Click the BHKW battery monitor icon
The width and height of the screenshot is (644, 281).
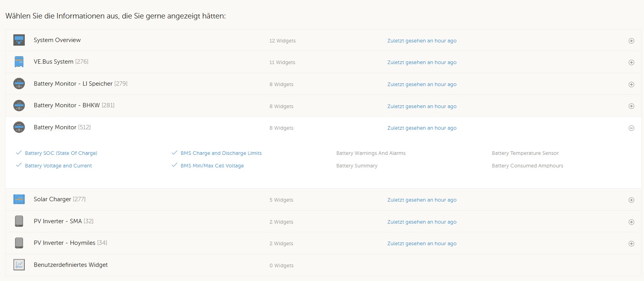[x=19, y=105]
